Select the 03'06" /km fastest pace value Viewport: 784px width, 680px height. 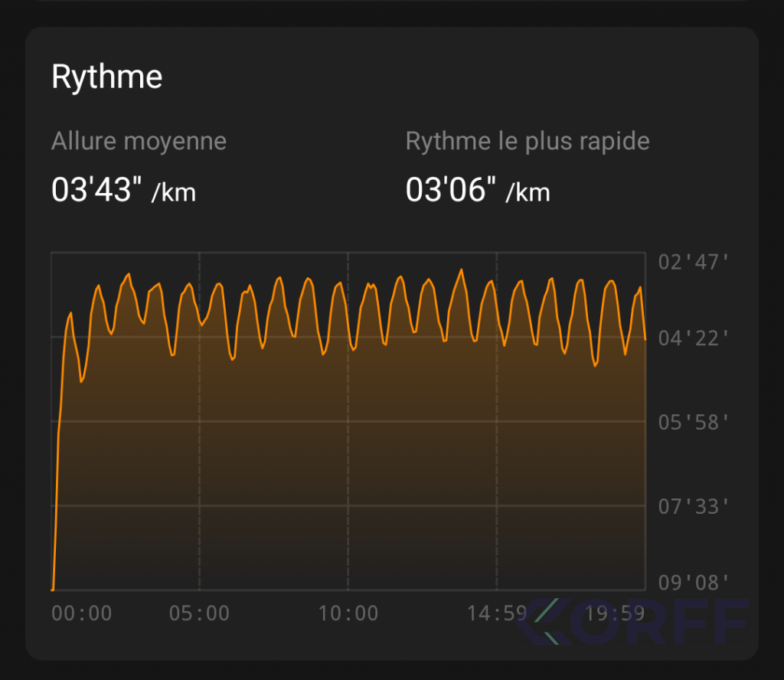[x=478, y=190]
